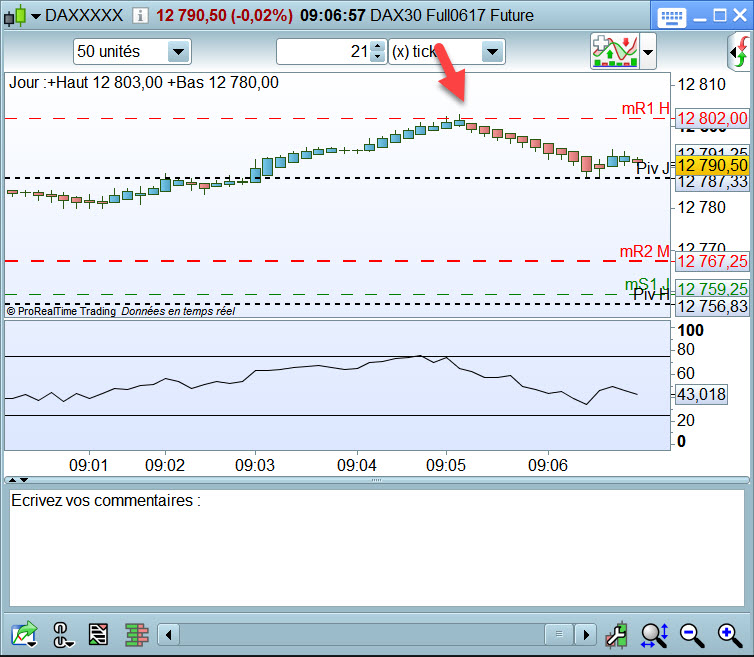Click inside the comments text area
Image resolution: width=754 pixels, height=657 pixels.
click(377, 548)
